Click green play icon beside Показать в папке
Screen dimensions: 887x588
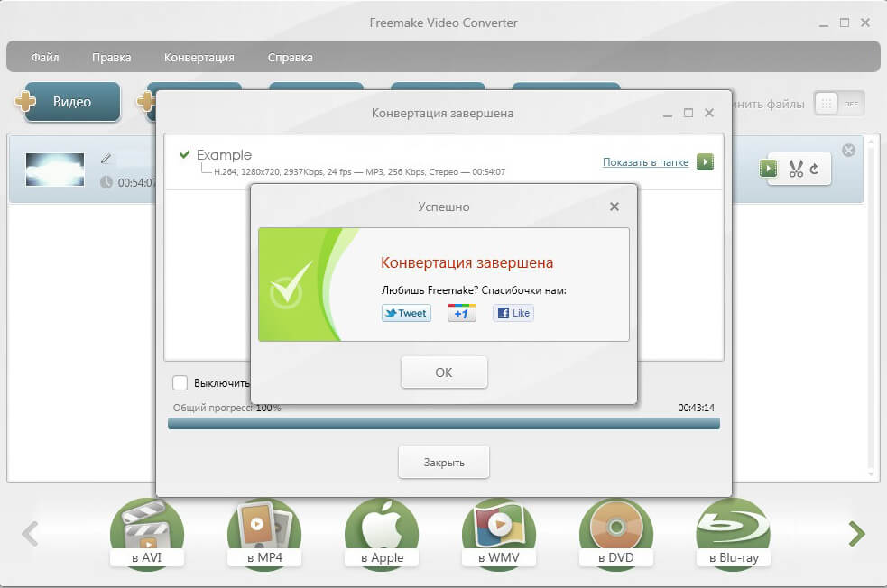coord(705,162)
